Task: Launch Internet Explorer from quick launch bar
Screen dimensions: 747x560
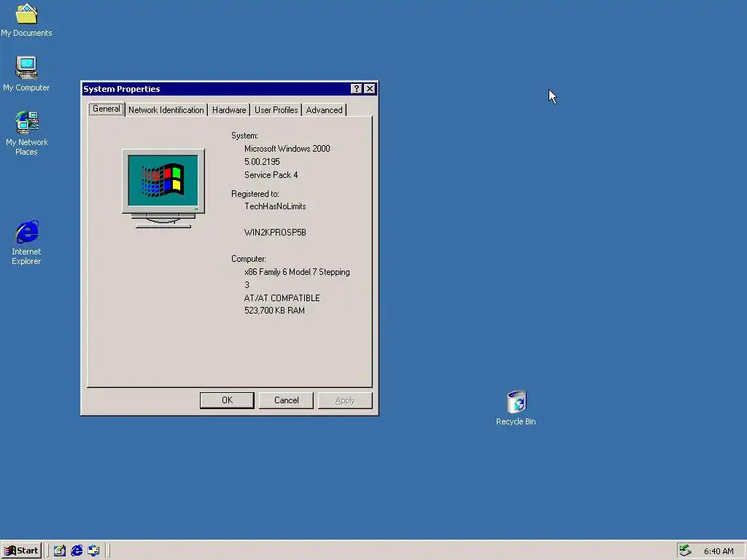Action: coord(76,551)
